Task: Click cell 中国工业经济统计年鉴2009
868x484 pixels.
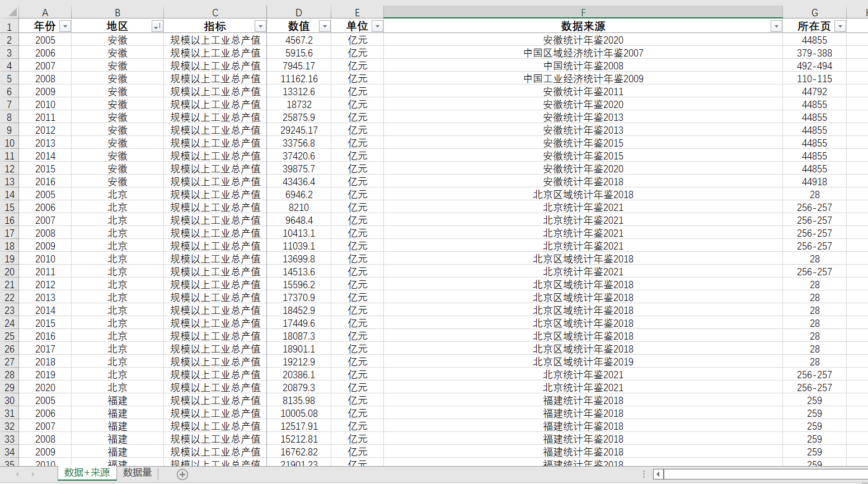Action: click(x=583, y=78)
